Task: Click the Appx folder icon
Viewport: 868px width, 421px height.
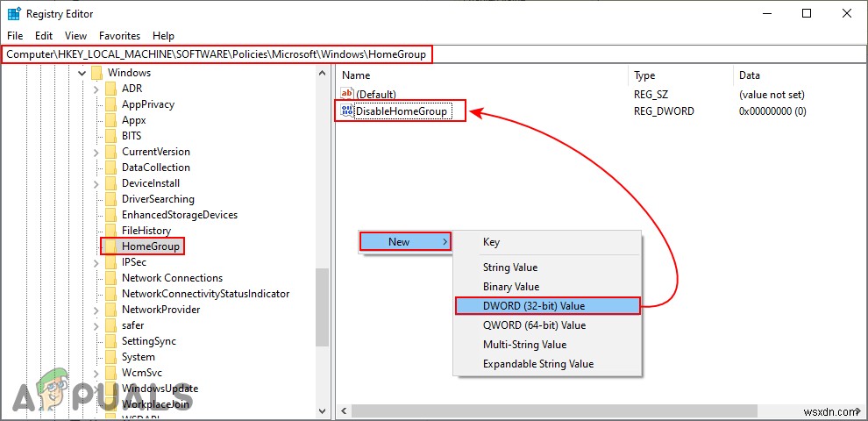Action: click(x=112, y=120)
